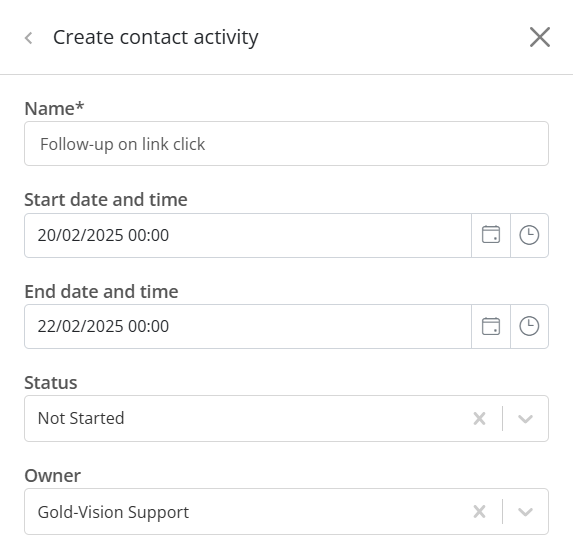
Task: Select the Gold-Vision Support owner combo box
Action: pos(286,512)
